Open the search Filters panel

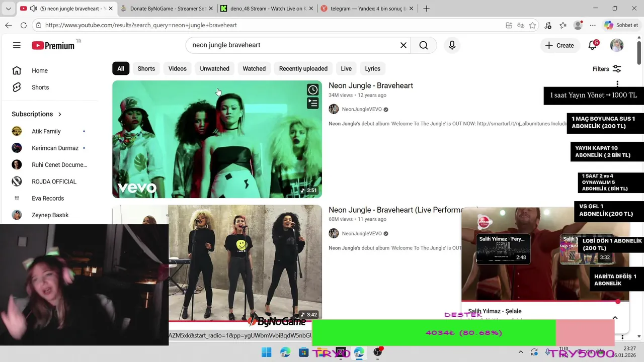tap(607, 69)
